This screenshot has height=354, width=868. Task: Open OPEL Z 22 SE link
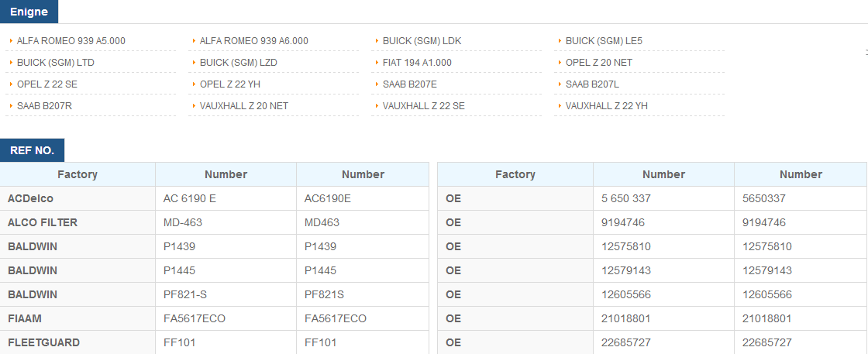47,84
